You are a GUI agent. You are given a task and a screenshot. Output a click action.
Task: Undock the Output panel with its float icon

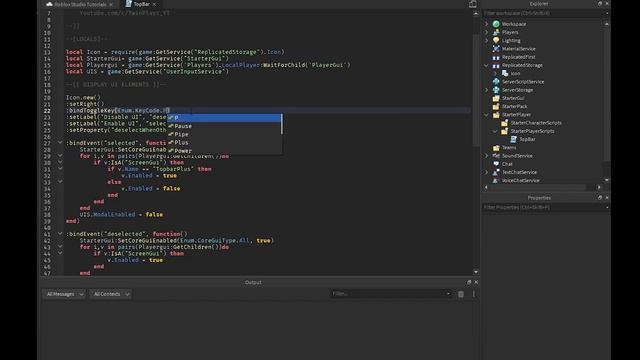pos(469,282)
